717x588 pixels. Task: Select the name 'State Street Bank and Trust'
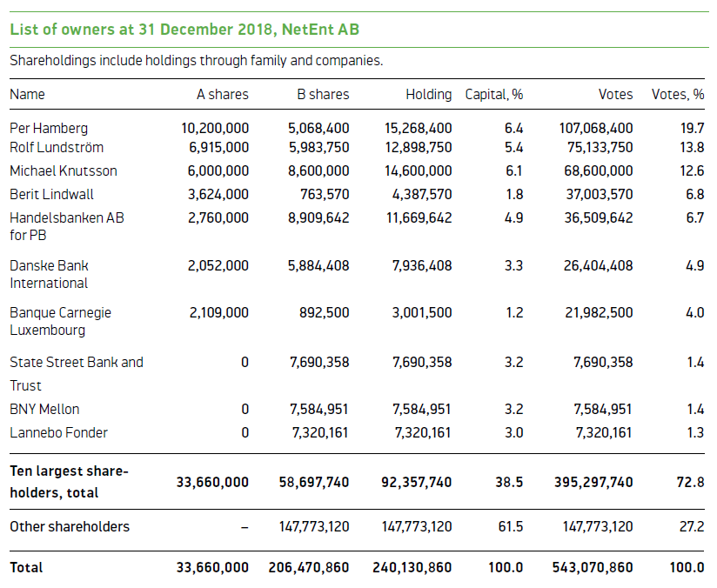[77, 374]
